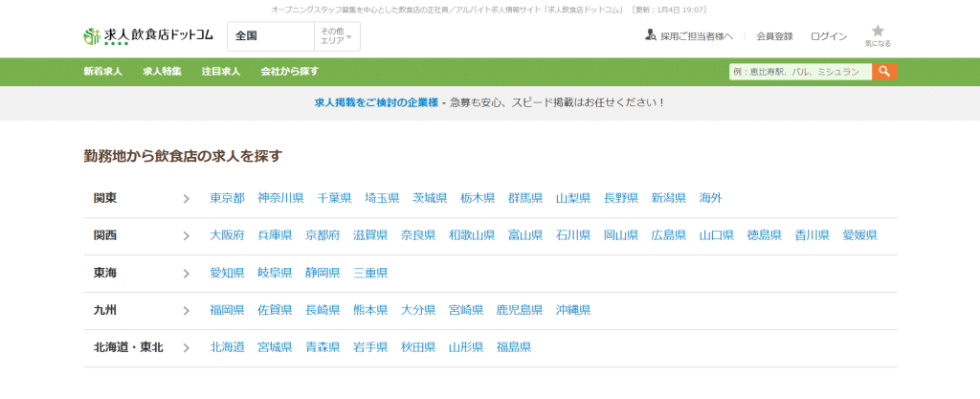Open the その他エリア area dropdown
The image size is (980, 399).
(336, 36)
